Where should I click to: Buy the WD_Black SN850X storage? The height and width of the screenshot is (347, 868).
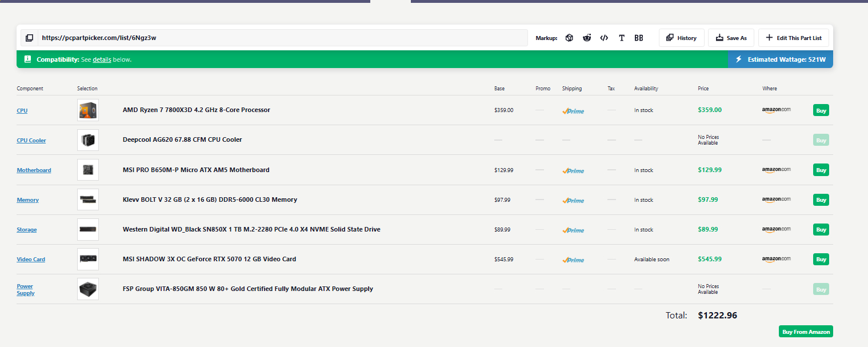coord(821,229)
